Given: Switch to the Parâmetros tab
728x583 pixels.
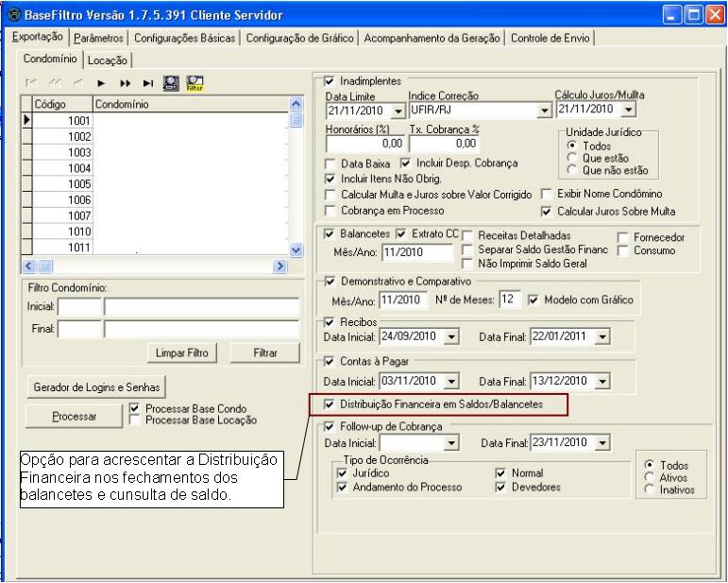Looking at the screenshot, I should [x=100, y=38].
